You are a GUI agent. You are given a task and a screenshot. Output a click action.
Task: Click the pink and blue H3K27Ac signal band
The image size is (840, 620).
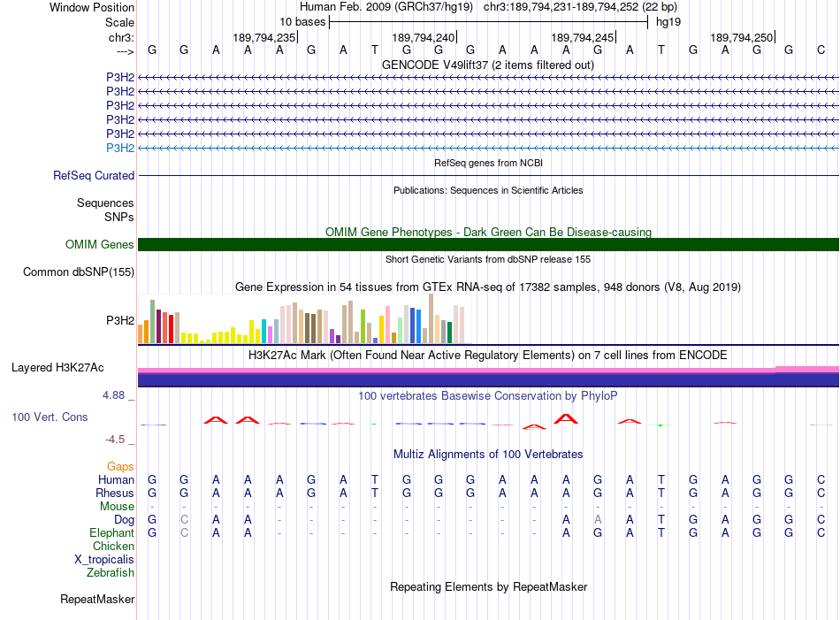488,377
